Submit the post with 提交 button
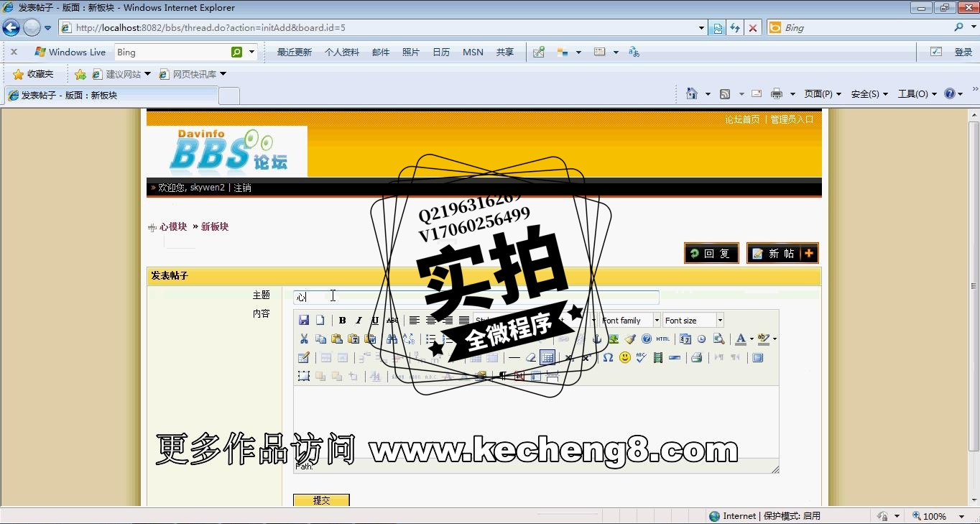The height and width of the screenshot is (524, 980). pyautogui.click(x=321, y=500)
